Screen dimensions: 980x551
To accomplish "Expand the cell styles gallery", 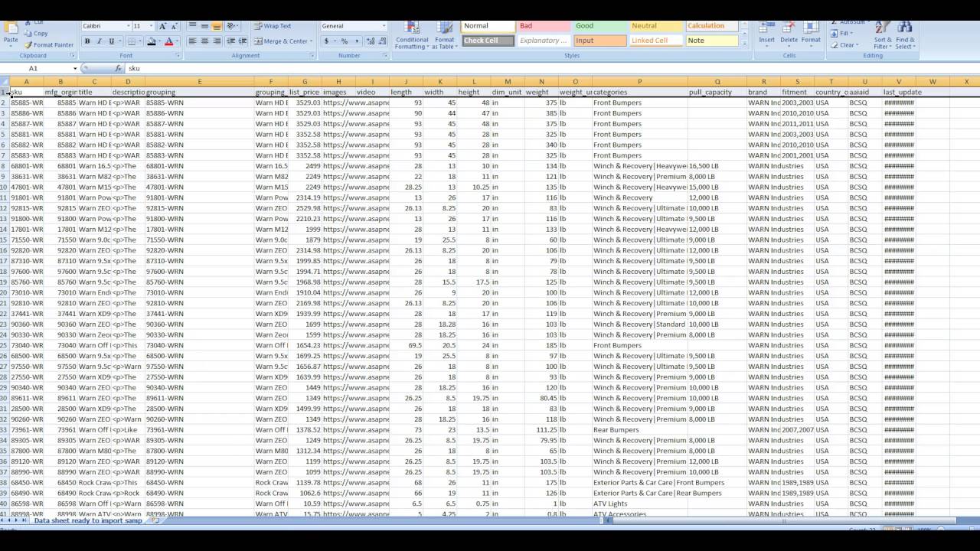I will coord(744,44).
